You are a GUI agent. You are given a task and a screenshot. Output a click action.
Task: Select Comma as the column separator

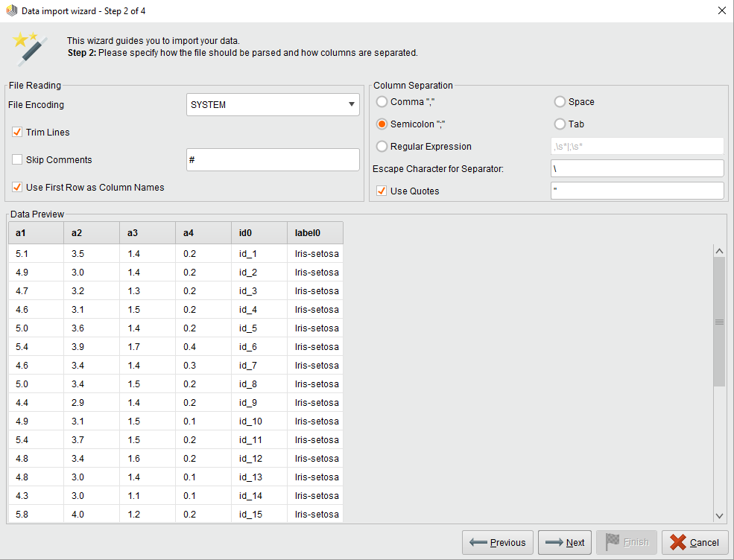381,101
